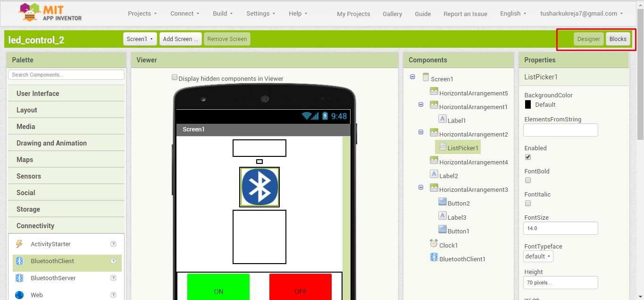
Task: Open the FontTypeface default dropdown
Action: coord(538,256)
